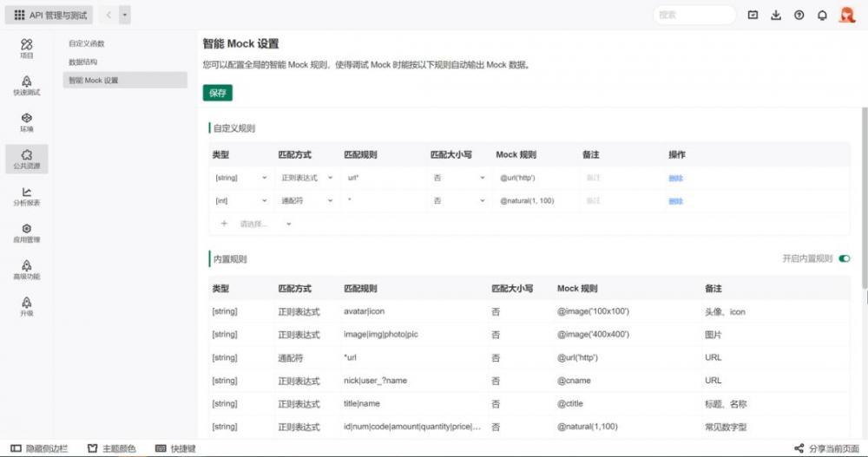
Task: Open the 请选择 new rule dropdown
Action: coord(265,224)
